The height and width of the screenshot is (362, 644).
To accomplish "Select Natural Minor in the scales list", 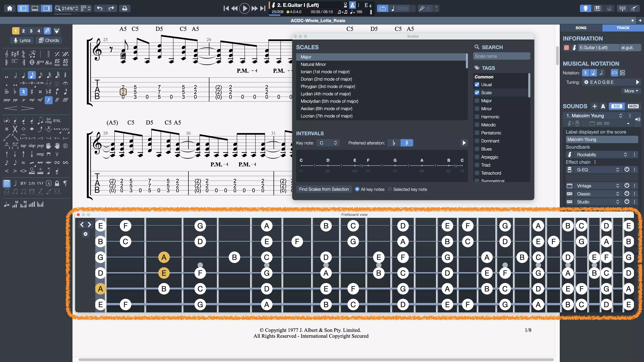I will click(381, 65).
